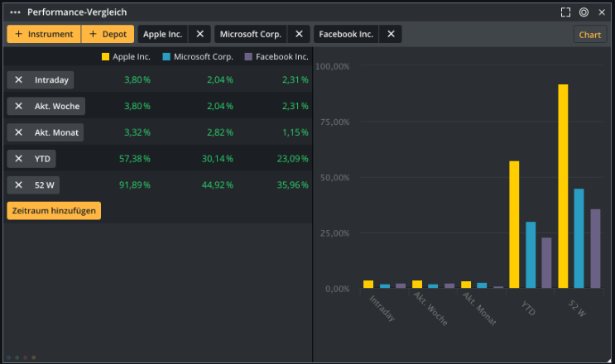Click the 100,00% y-axis label
Viewport: 615px width, 364px height.
click(332, 67)
